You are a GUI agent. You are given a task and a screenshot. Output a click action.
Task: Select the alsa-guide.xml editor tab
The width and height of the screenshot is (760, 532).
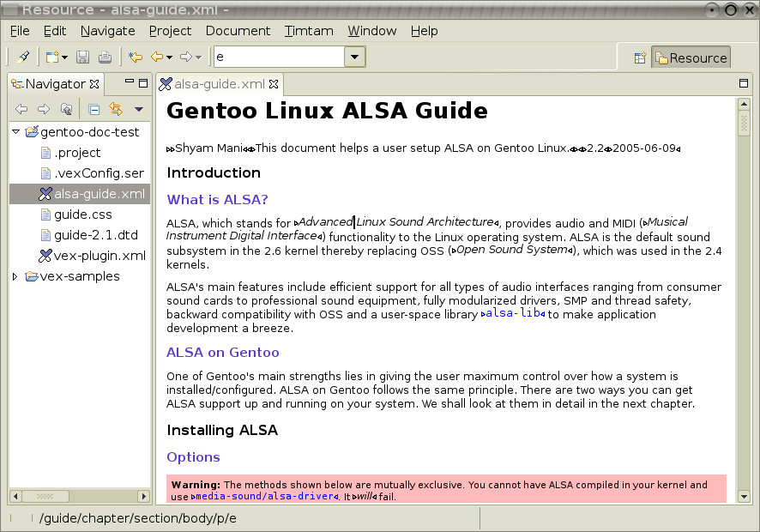pyautogui.click(x=219, y=84)
